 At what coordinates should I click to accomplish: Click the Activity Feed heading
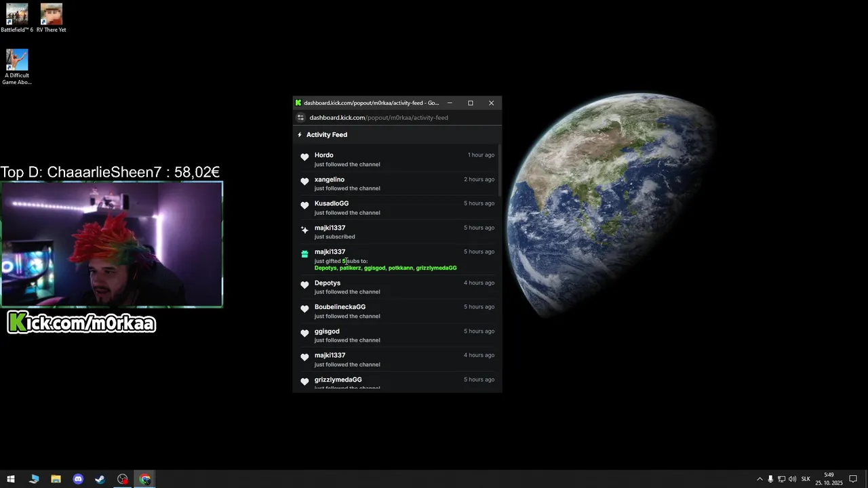(327, 135)
